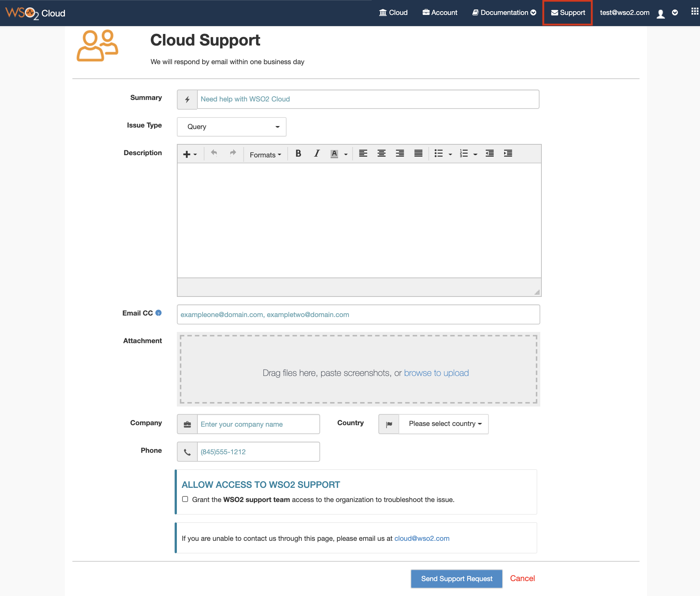Increase indent in description editor
Viewport: 700px width, 596px height.
pos(508,154)
